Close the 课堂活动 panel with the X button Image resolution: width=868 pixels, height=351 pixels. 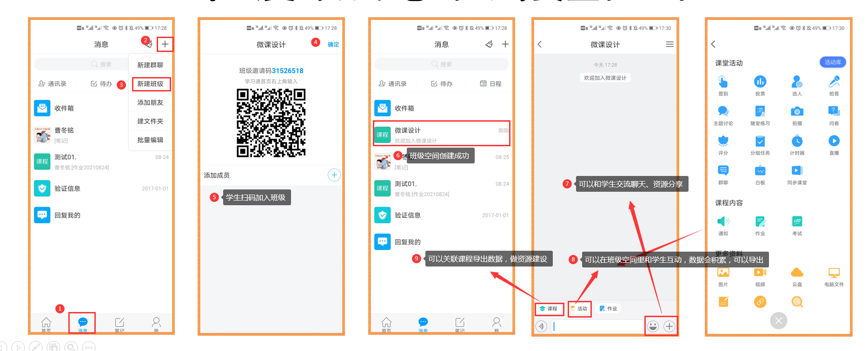[779, 320]
